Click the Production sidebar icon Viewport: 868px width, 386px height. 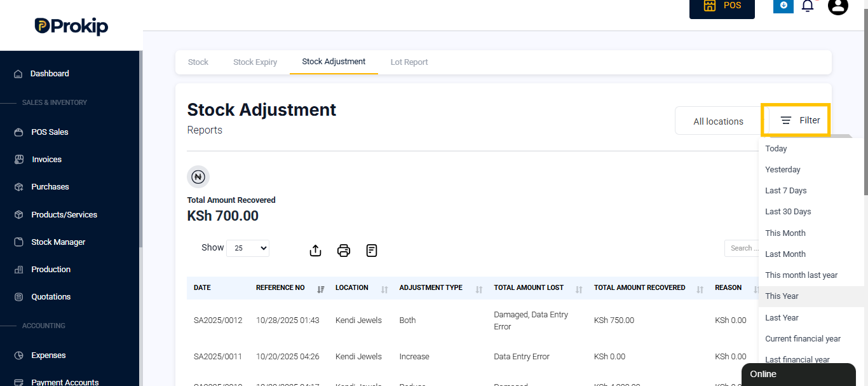[18, 270]
